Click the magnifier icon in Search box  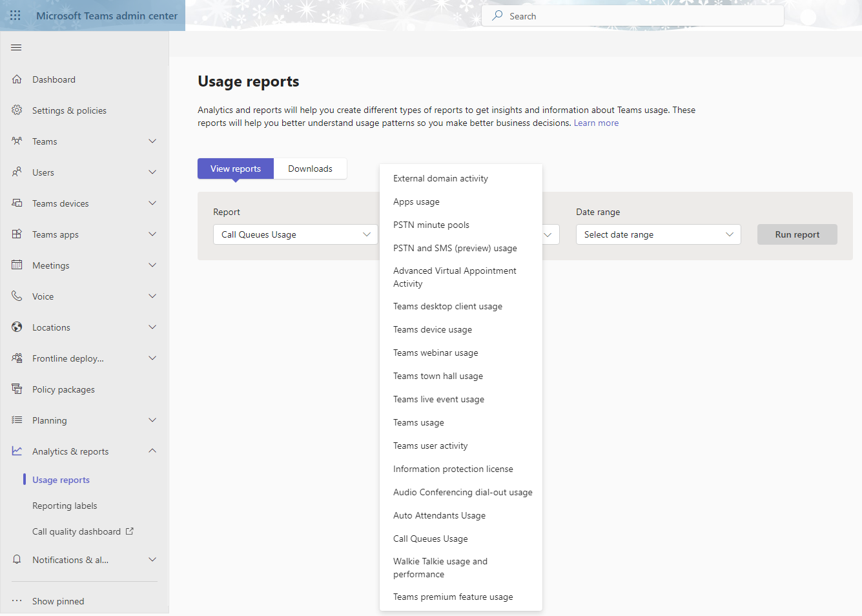497,15
